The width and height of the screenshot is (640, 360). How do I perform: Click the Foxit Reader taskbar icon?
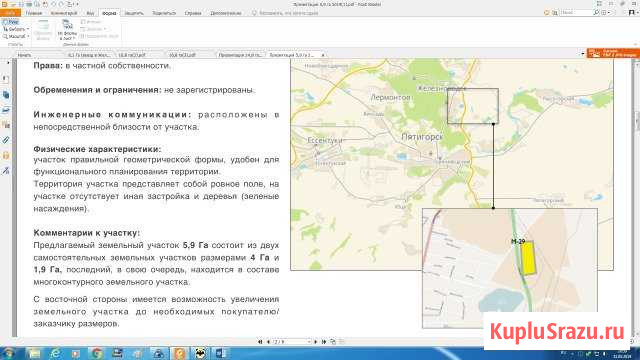tap(180, 353)
